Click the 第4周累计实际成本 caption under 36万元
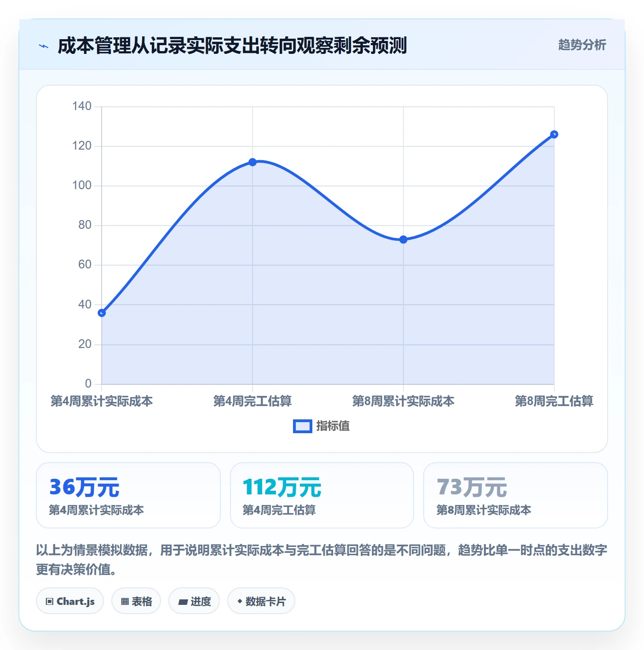Image resolution: width=644 pixels, height=650 pixels. pos(97,510)
